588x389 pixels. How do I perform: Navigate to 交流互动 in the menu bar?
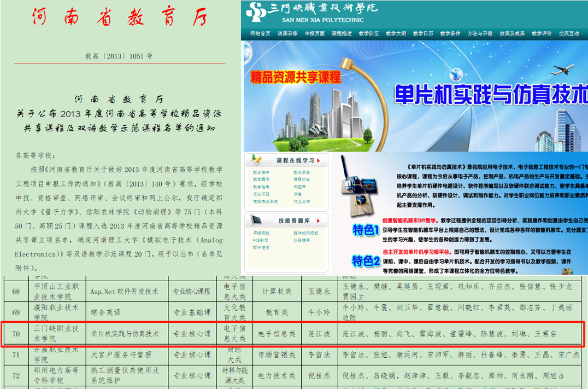(x=568, y=33)
